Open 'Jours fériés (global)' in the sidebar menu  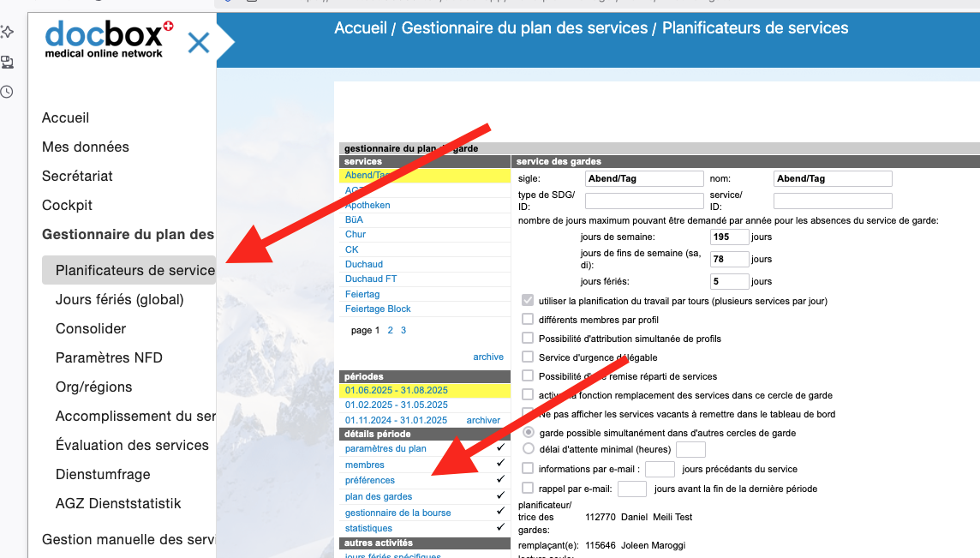tap(119, 299)
